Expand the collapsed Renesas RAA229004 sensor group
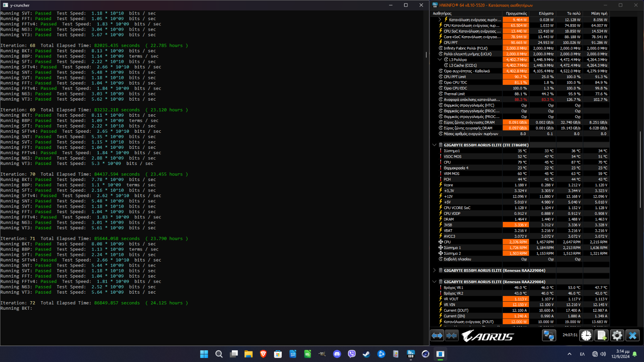Screen dimensions: 644x362 coord(434,270)
